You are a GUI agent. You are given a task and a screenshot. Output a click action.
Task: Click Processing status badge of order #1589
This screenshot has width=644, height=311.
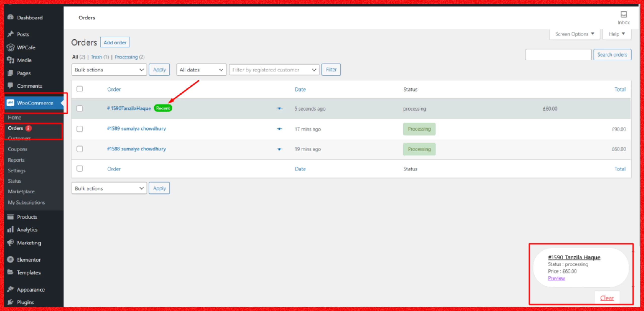[419, 129]
